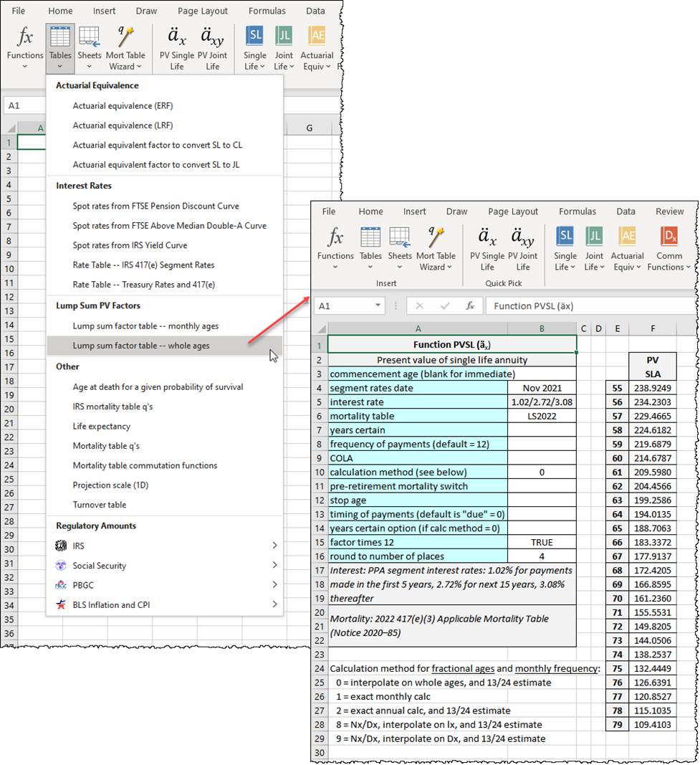Expand the PBGC submenu
The image size is (700, 765).
tap(166, 585)
